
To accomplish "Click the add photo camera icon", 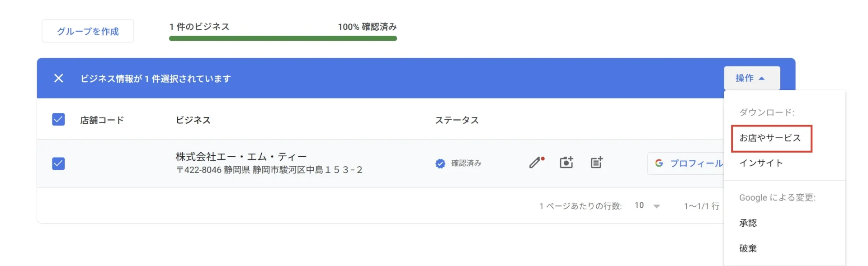I will tap(566, 163).
